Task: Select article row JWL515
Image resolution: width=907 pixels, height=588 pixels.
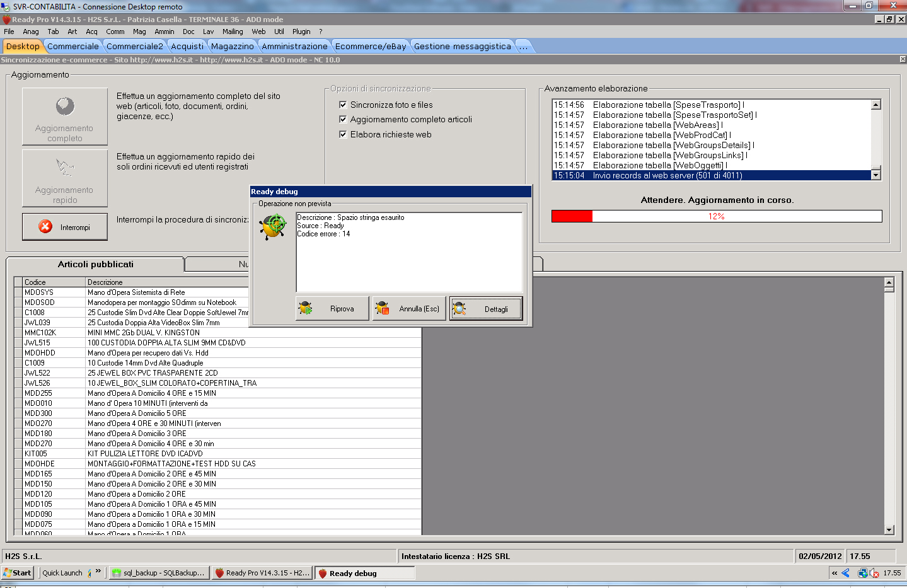Action: click(x=217, y=343)
